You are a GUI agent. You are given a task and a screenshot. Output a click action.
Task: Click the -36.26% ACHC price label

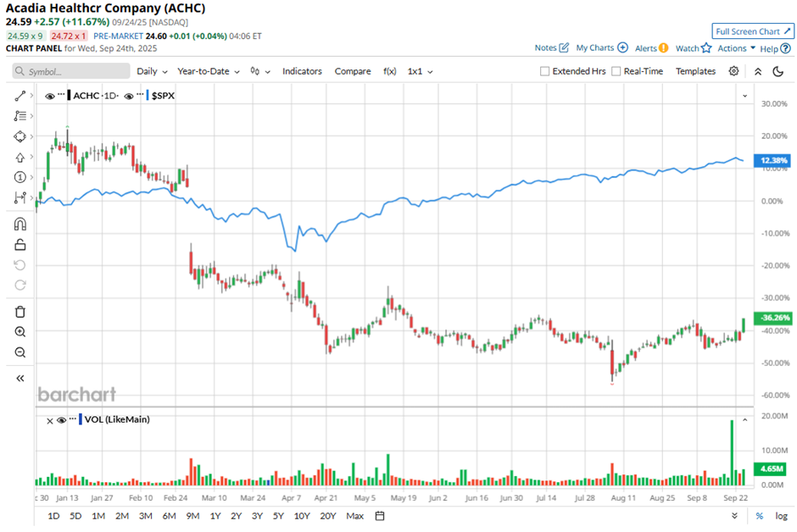click(772, 318)
